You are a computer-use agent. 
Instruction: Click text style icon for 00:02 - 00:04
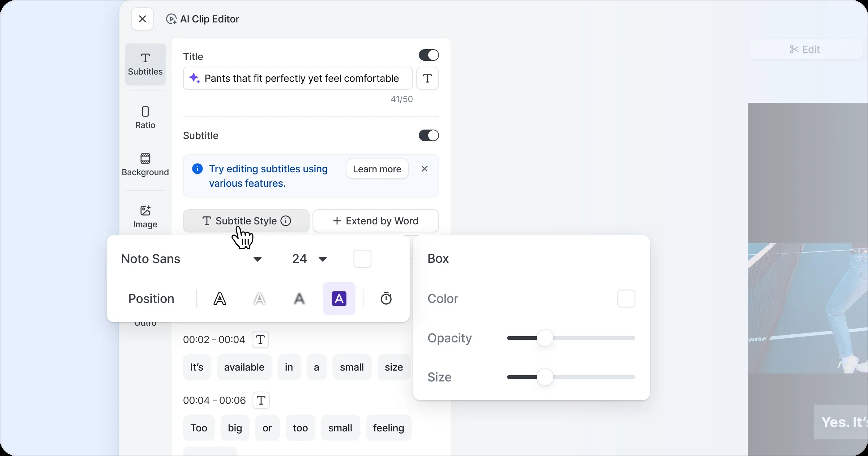(260, 339)
